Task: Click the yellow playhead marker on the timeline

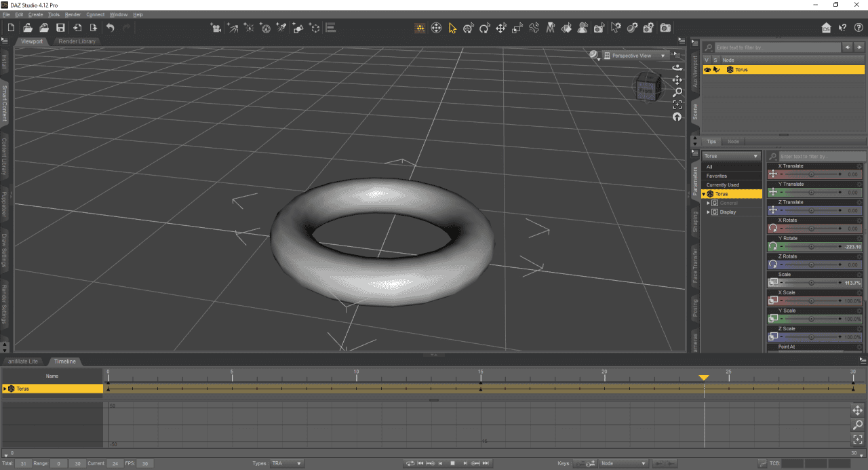Action: pyautogui.click(x=704, y=377)
